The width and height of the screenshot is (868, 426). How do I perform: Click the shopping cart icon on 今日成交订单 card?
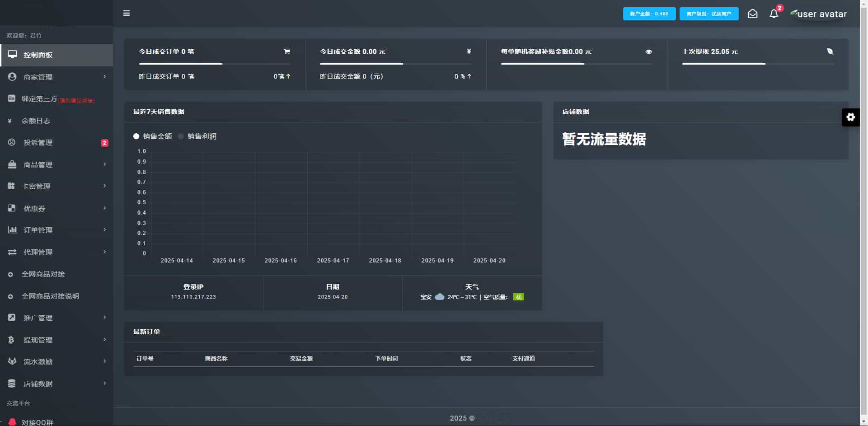(286, 51)
